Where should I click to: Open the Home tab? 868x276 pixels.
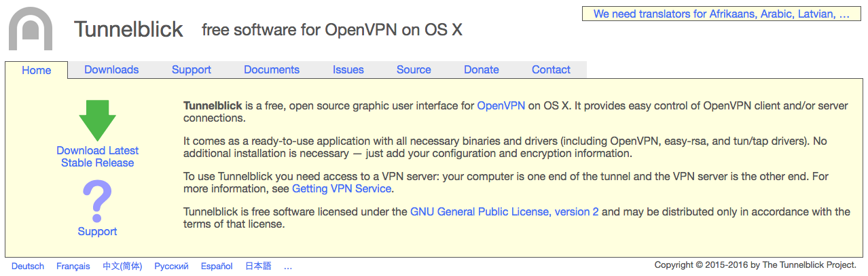point(37,70)
